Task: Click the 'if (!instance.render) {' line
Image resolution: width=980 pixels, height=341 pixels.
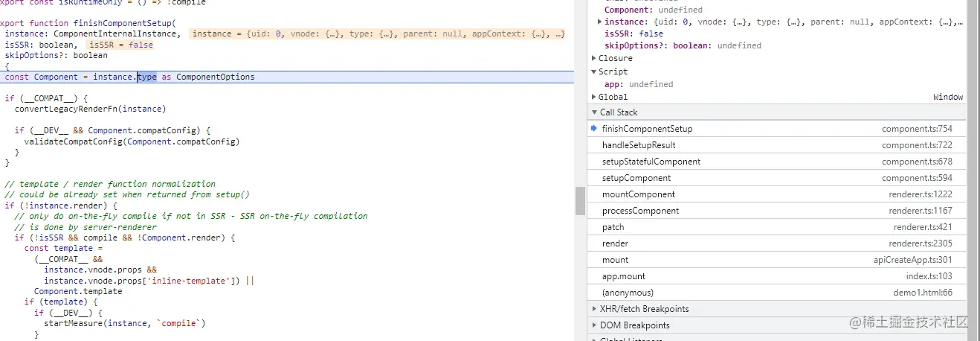Action: coord(61,205)
